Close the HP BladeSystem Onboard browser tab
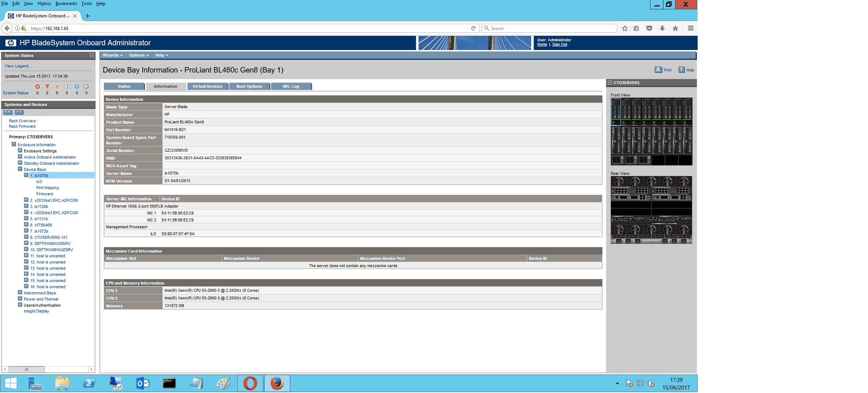The width and height of the screenshot is (868, 393). 75,16
